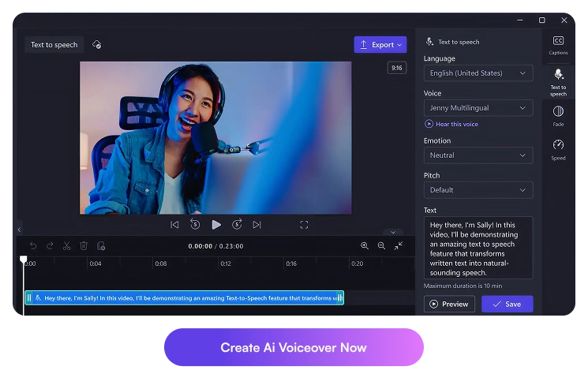Play the video preview
Screen dimensions: 588x385
click(x=216, y=225)
